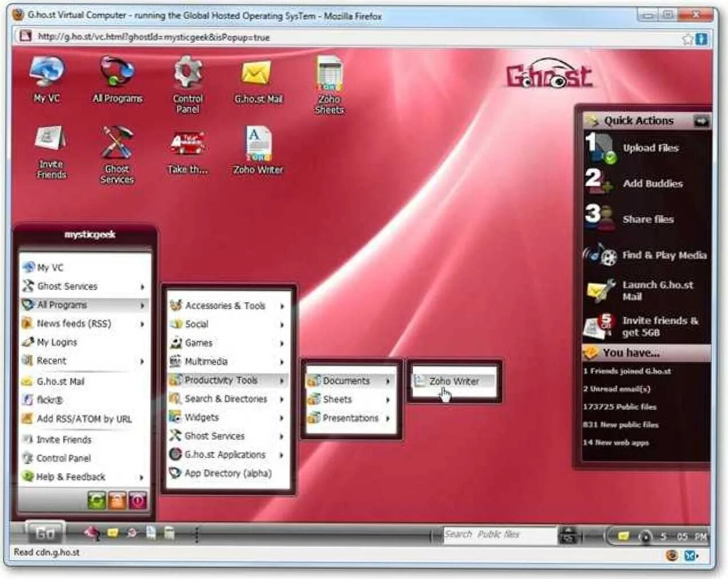Choose Invite Friends in start menu
Viewport: 728px width, 579px height.
[85, 440]
